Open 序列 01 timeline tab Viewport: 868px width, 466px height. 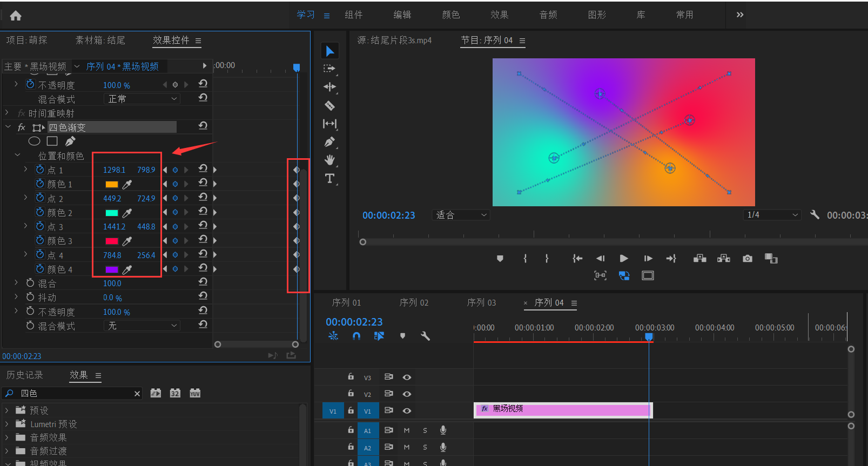click(346, 302)
